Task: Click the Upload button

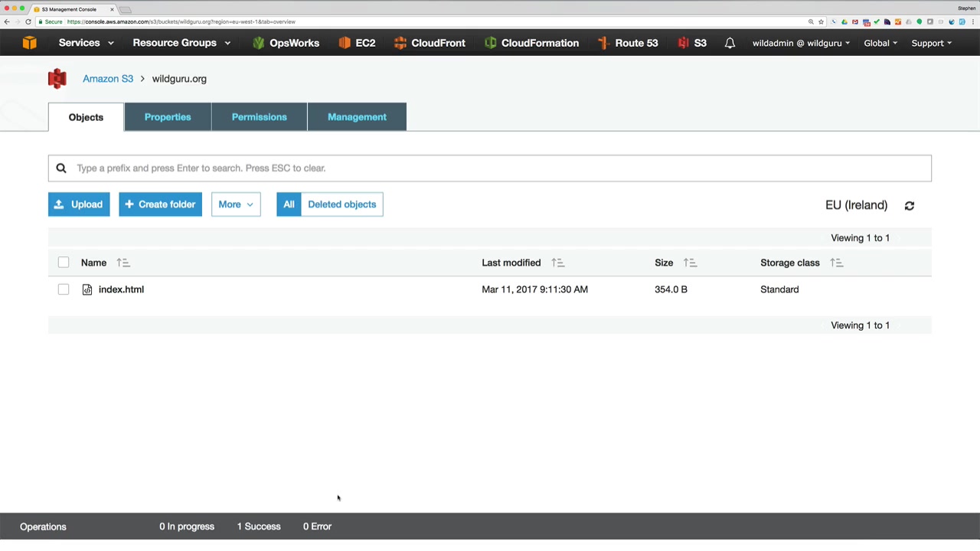Action: pyautogui.click(x=79, y=204)
